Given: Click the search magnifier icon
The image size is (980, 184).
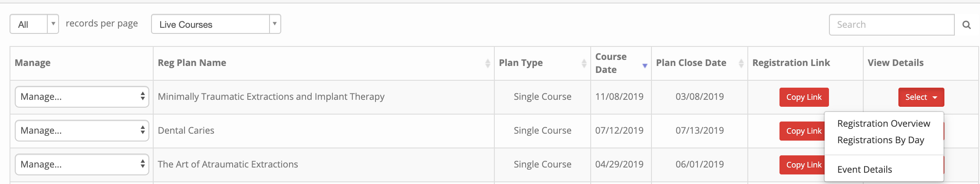Looking at the screenshot, I should tap(967, 25).
